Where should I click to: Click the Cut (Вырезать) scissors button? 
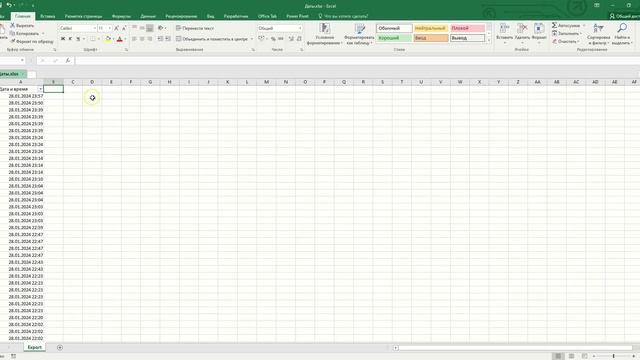[22, 26]
